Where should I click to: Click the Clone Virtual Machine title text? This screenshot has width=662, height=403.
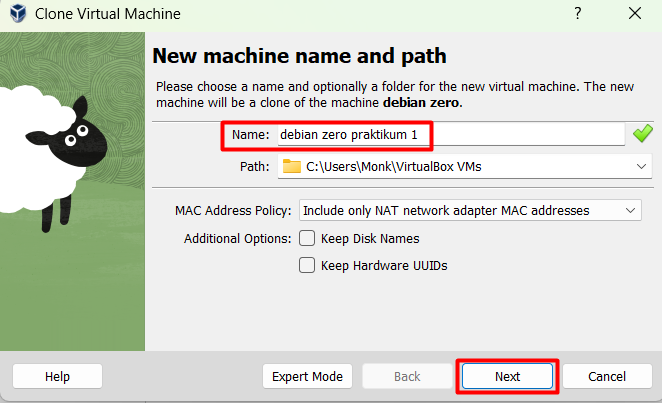[x=108, y=14]
